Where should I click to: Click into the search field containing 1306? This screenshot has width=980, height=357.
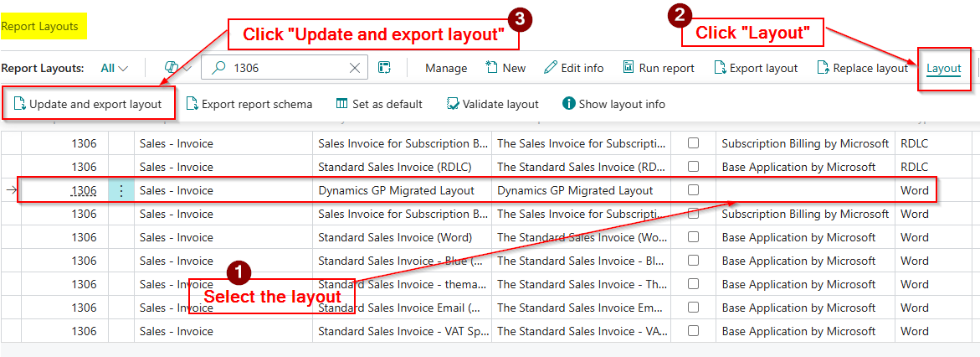tap(285, 68)
